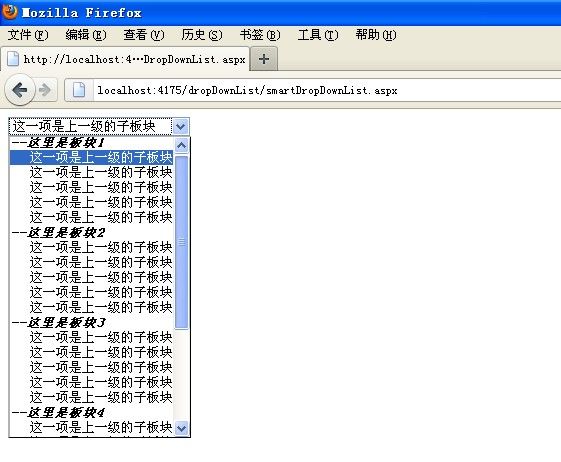Viewport: 561px width, 462px height.
Task: Click the page icon on the tab
Action: point(13,59)
